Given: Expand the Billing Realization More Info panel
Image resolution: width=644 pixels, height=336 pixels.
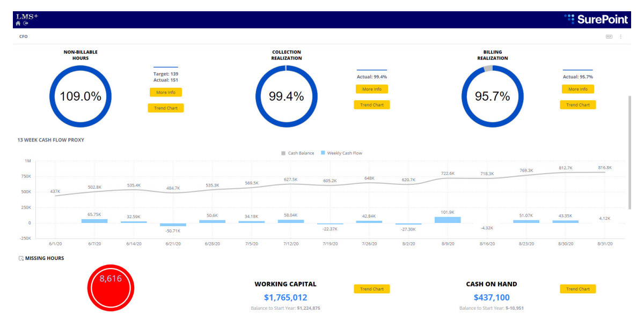Looking at the screenshot, I should [x=577, y=89].
